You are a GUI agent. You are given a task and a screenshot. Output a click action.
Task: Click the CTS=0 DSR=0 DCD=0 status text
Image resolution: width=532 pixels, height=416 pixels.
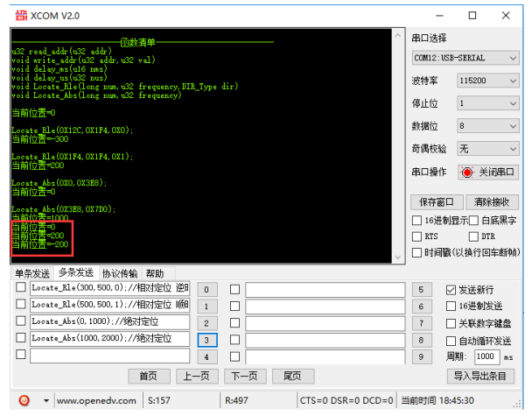[346, 401]
